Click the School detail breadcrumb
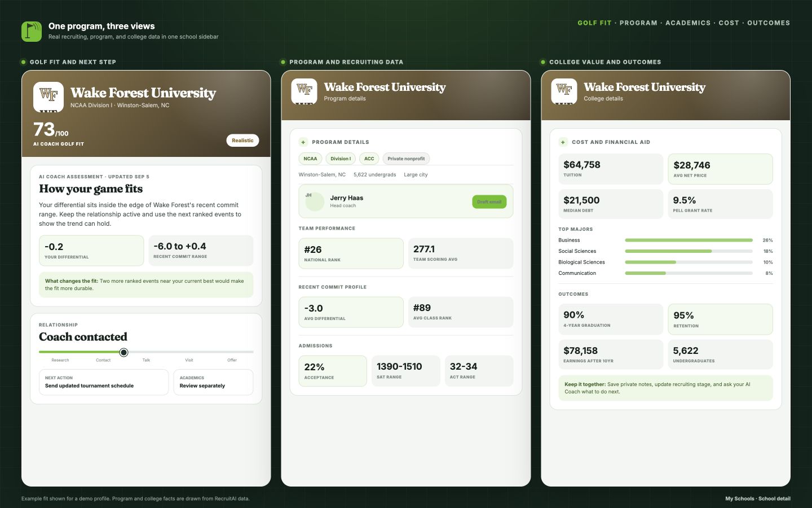 pyautogui.click(x=774, y=499)
